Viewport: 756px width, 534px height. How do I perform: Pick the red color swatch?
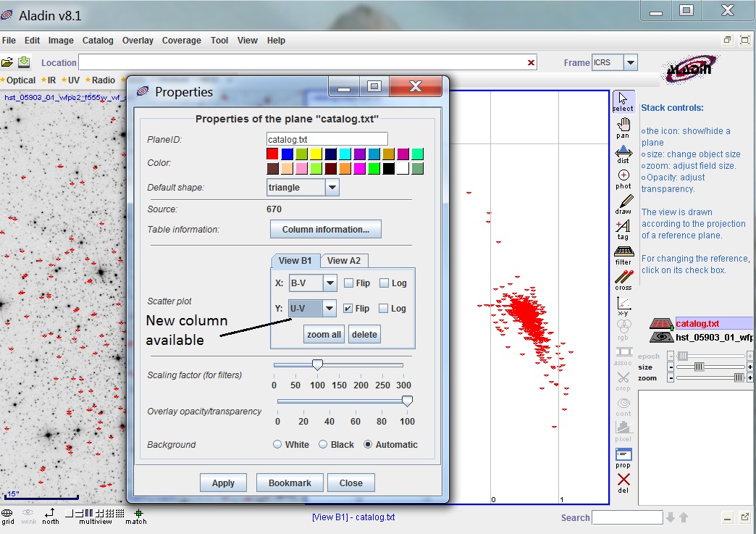click(x=272, y=154)
